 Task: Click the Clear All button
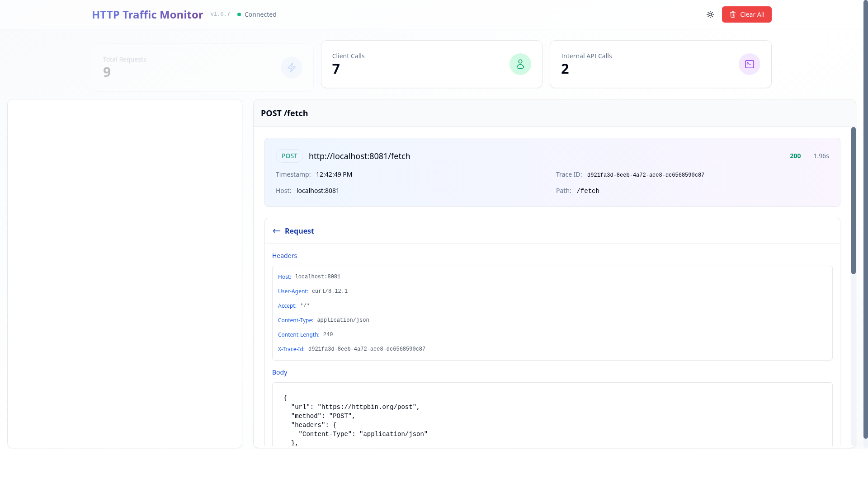746,14
